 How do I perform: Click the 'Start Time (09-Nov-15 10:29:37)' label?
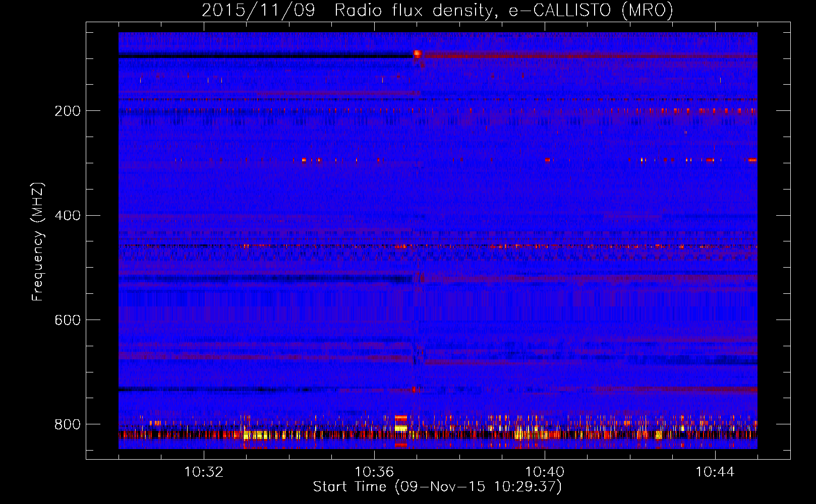tap(437, 487)
